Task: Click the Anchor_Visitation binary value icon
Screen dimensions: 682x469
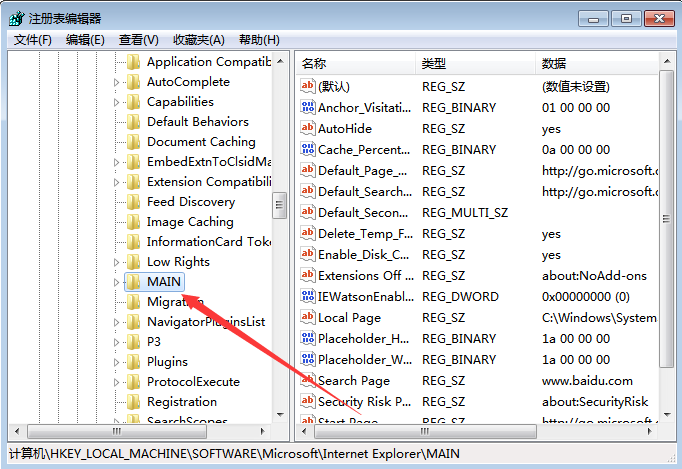Action: point(308,107)
